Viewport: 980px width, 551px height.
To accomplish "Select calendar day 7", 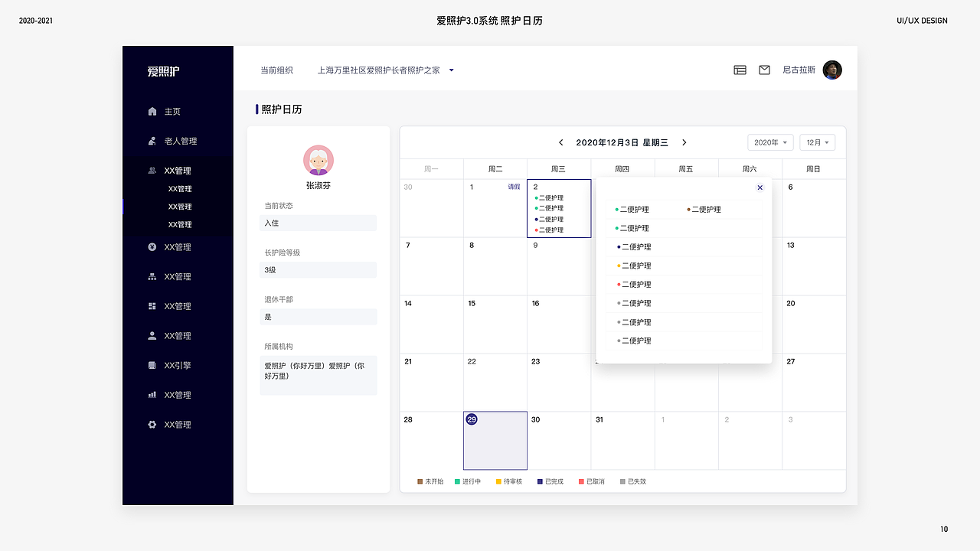I will click(x=432, y=266).
